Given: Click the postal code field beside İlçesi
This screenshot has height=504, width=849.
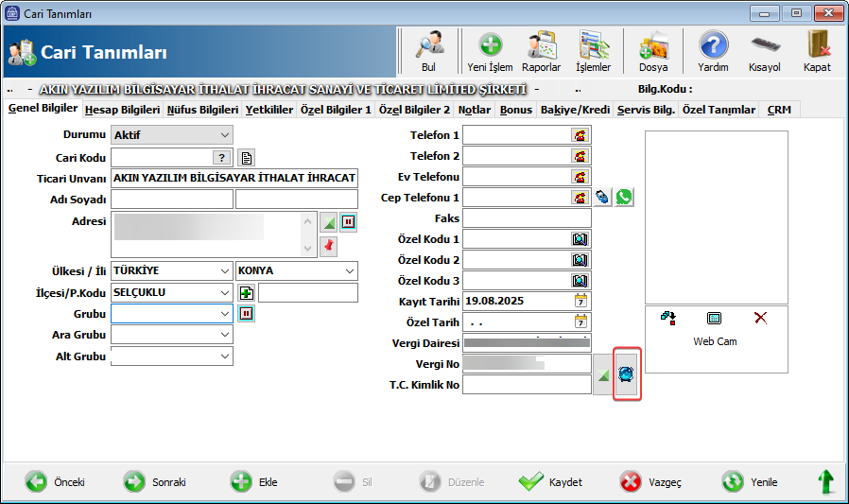Looking at the screenshot, I should [x=308, y=292].
